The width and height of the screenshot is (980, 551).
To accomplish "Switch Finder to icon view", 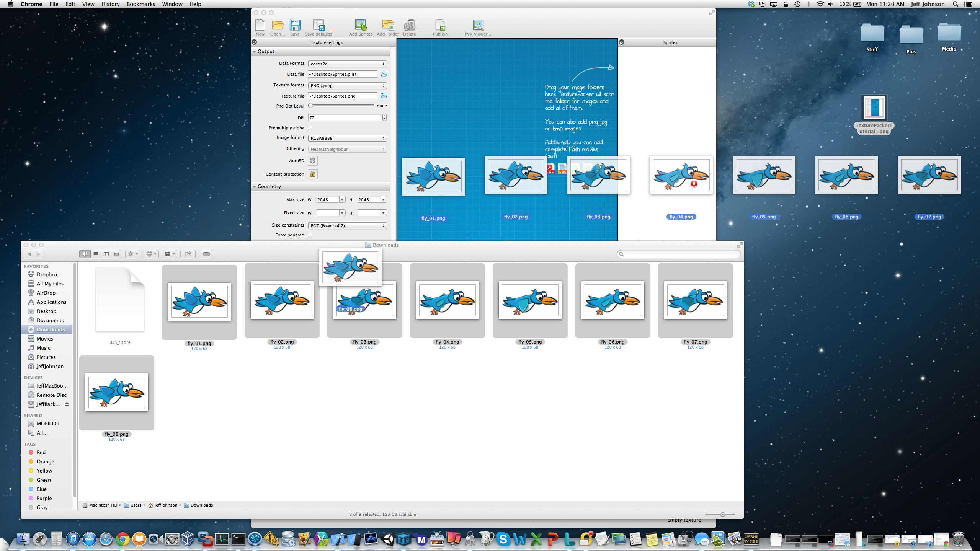I will click(85, 254).
